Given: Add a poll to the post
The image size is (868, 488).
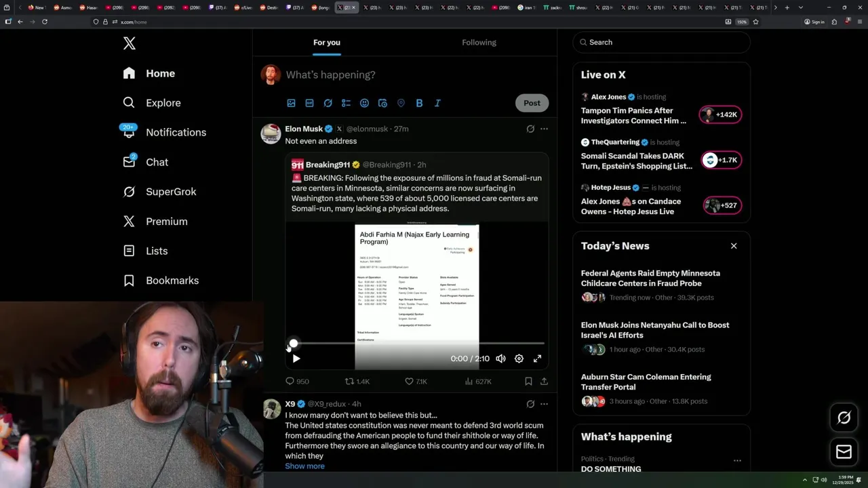Looking at the screenshot, I should tap(346, 103).
